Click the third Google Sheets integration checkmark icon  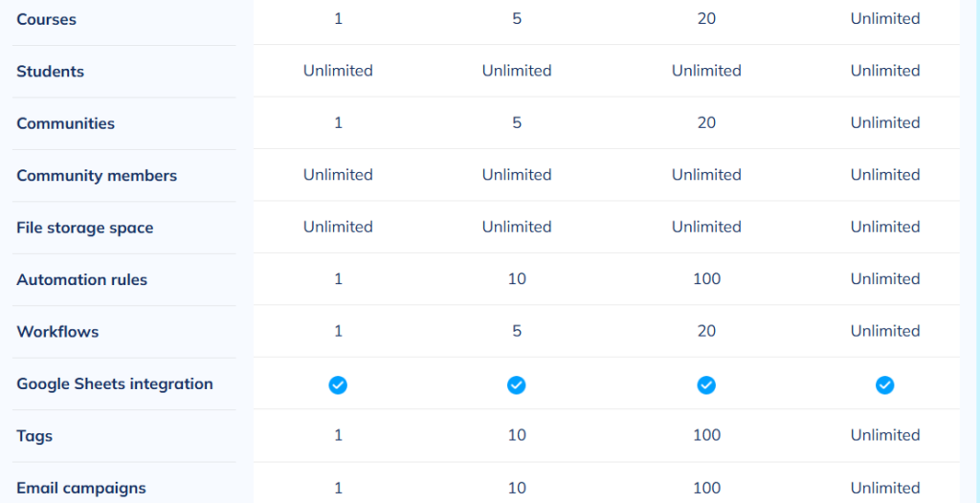[x=706, y=385]
